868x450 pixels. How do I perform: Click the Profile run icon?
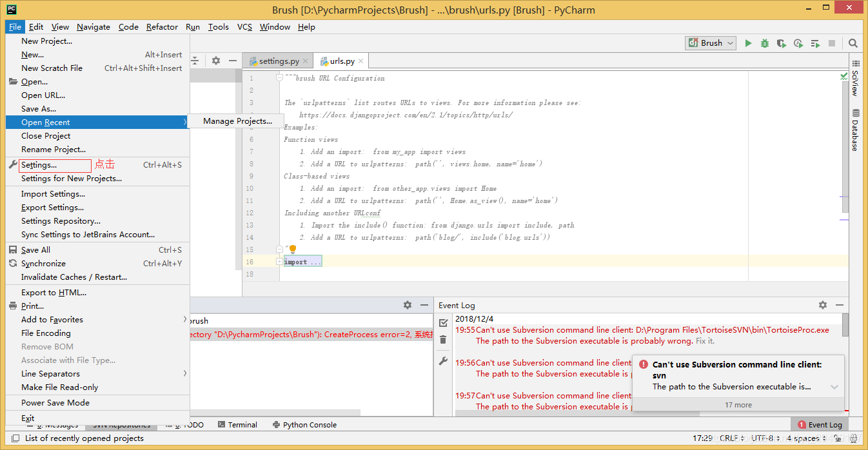click(x=798, y=43)
